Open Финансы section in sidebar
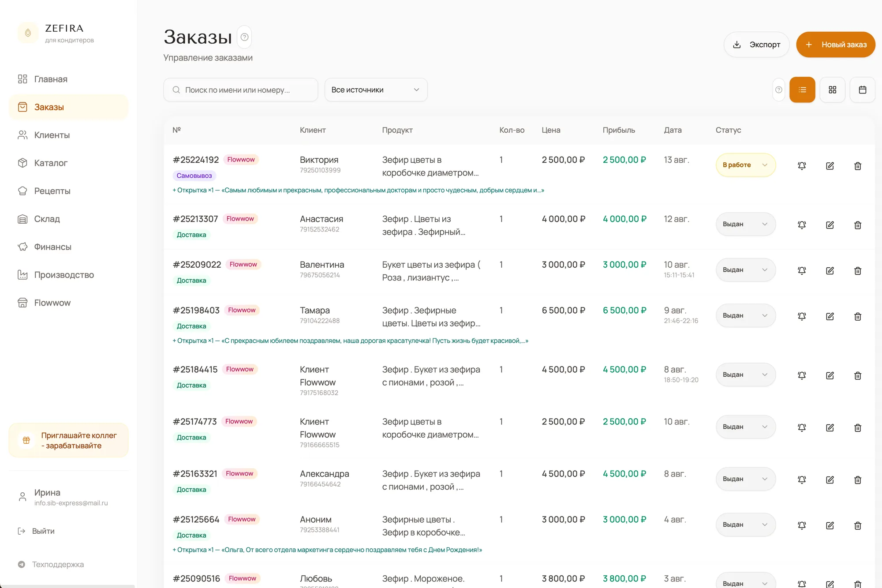Image resolution: width=882 pixels, height=588 pixels. pyautogui.click(x=68, y=247)
